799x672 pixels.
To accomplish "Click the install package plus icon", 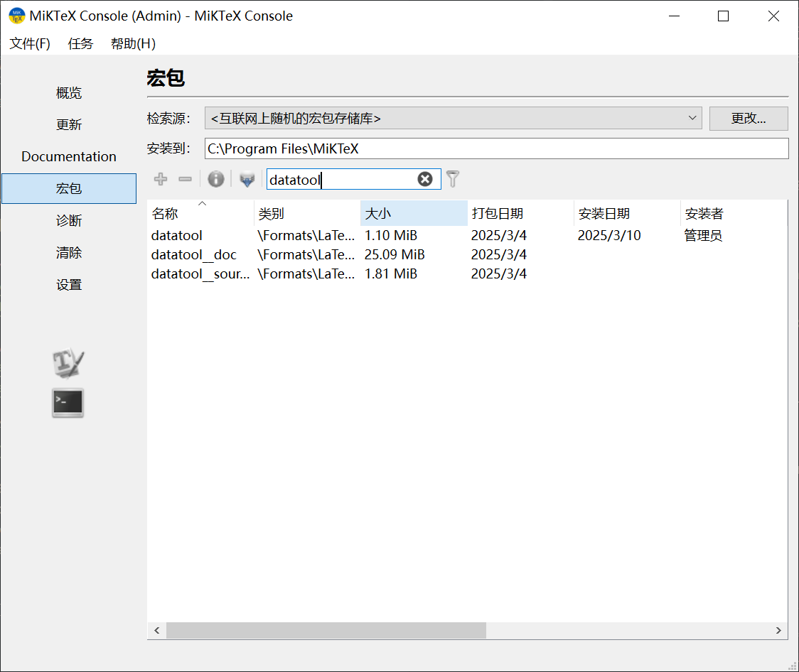I will coord(161,179).
